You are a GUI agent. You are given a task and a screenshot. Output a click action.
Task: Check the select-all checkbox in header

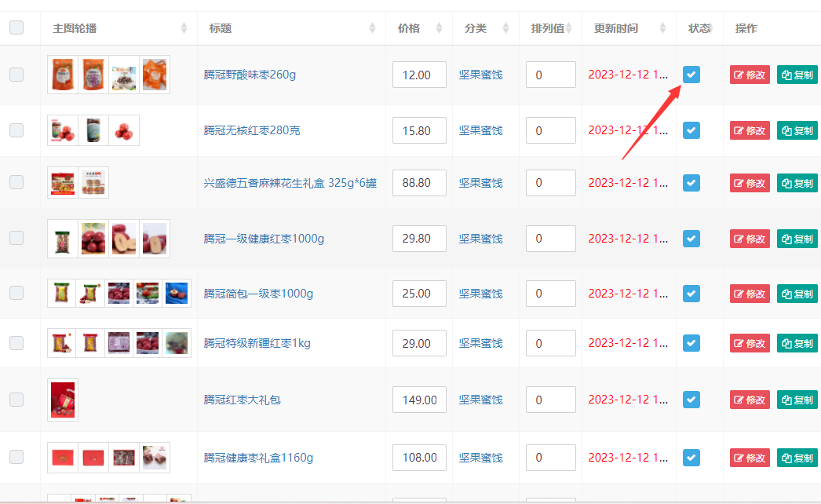point(16,28)
